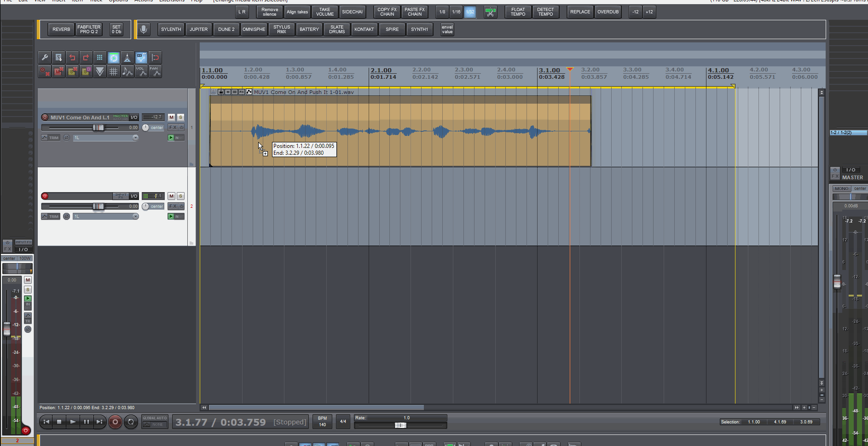The height and width of the screenshot is (446, 868).
Task: Click the unmute all tracks icon
Action: pos(58,71)
